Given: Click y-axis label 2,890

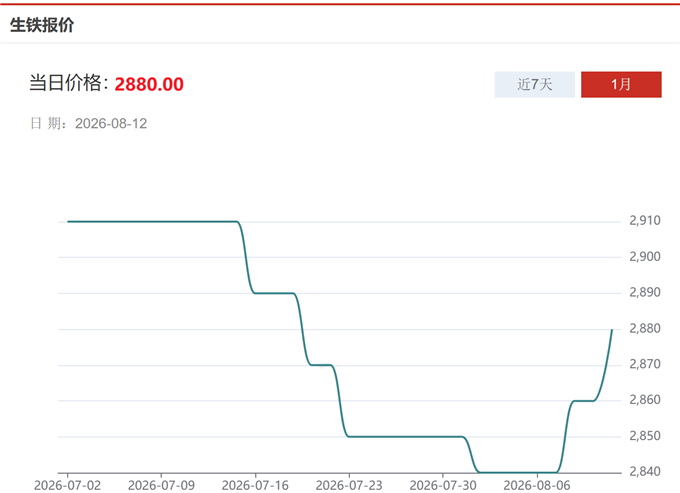Looking at the screenshot, I should coord(645,292).
